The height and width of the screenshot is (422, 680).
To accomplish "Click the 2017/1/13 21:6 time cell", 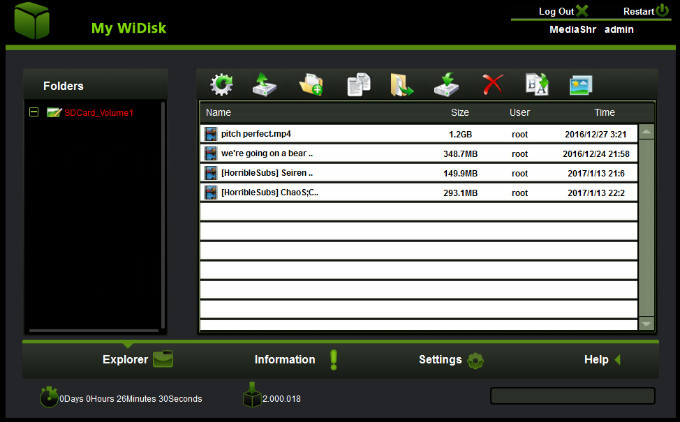I will pos(596,173).
